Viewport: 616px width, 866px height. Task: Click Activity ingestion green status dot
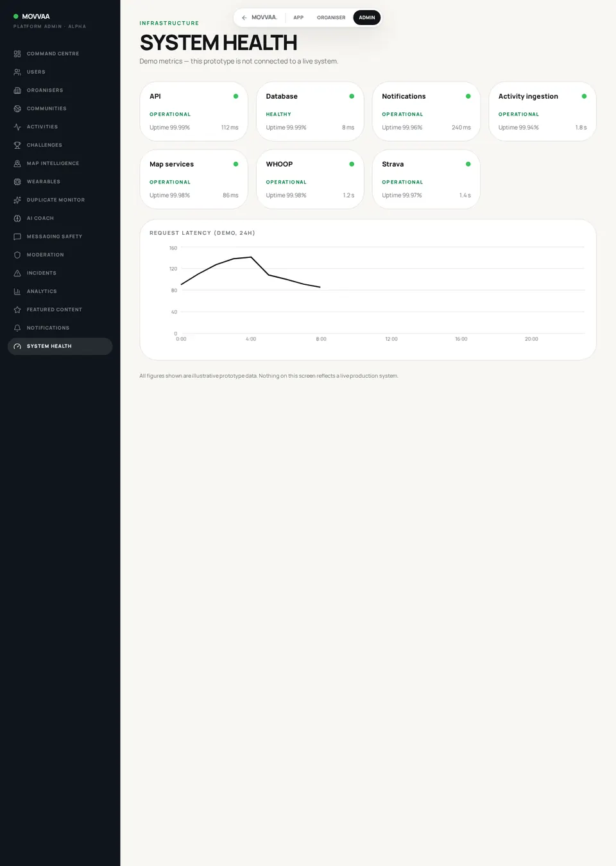coord(584,96)
